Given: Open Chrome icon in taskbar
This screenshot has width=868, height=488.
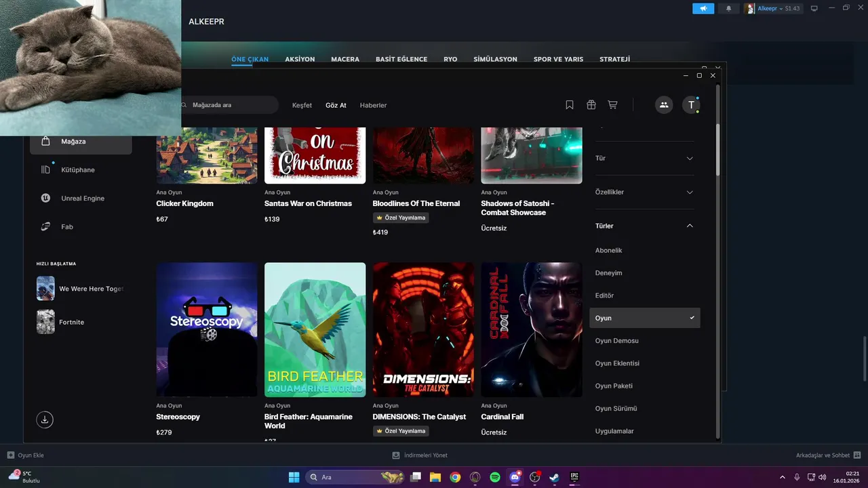Looking at the screenshot, I should 455,477.
